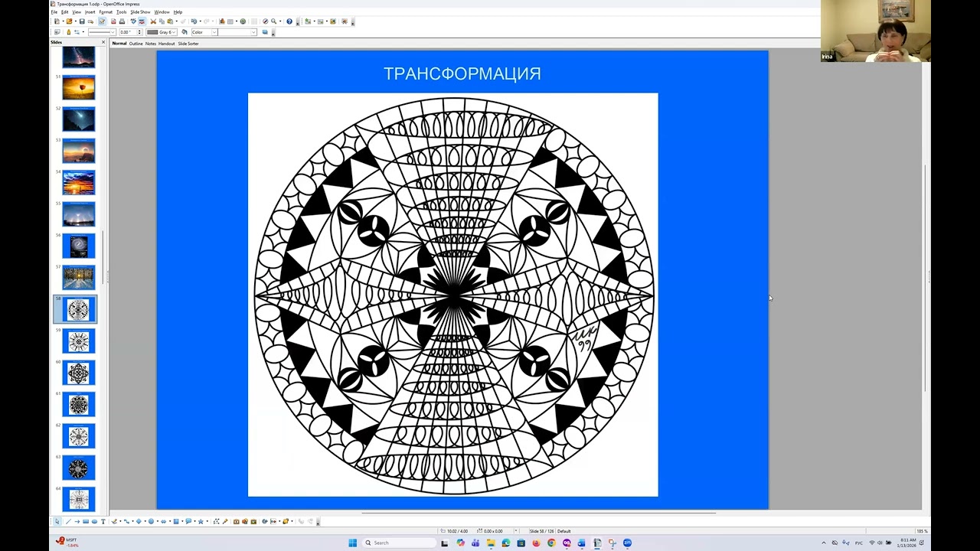The image size is (980, 551).
Task: Click the New document icon
Action: click(57, 21)
